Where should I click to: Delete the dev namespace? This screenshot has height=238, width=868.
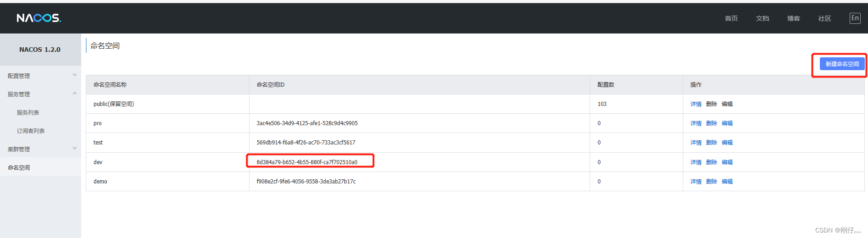(x=711, y=162)
